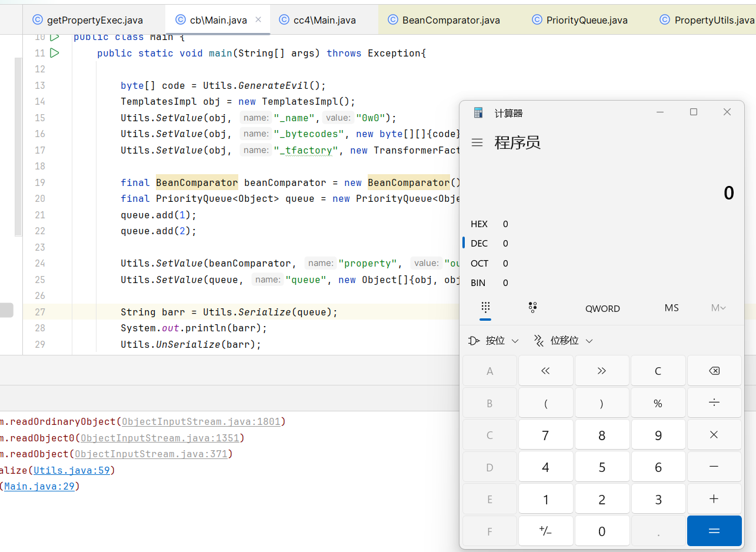The height and width of the screenshot is (552, 756).
Task: Click the multiplication operator key
Action: coord(714,435)
